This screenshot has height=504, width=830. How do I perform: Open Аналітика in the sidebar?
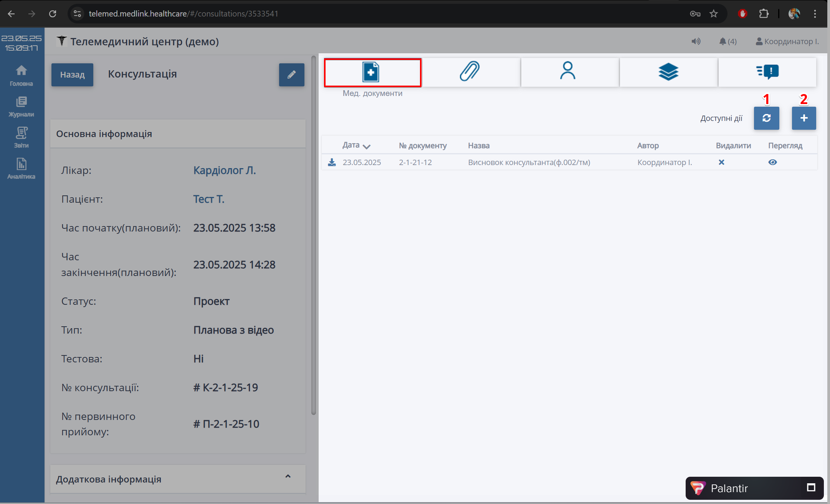coord(21,169)
